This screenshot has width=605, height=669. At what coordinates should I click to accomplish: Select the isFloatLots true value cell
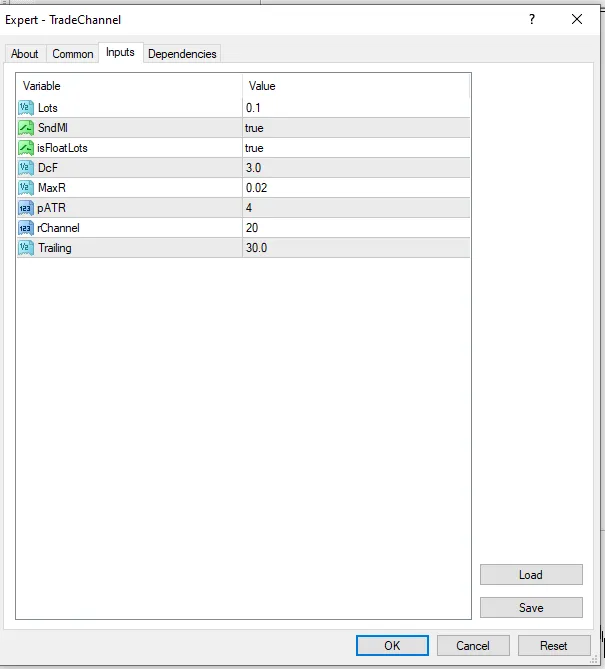(x=356, y=148)
